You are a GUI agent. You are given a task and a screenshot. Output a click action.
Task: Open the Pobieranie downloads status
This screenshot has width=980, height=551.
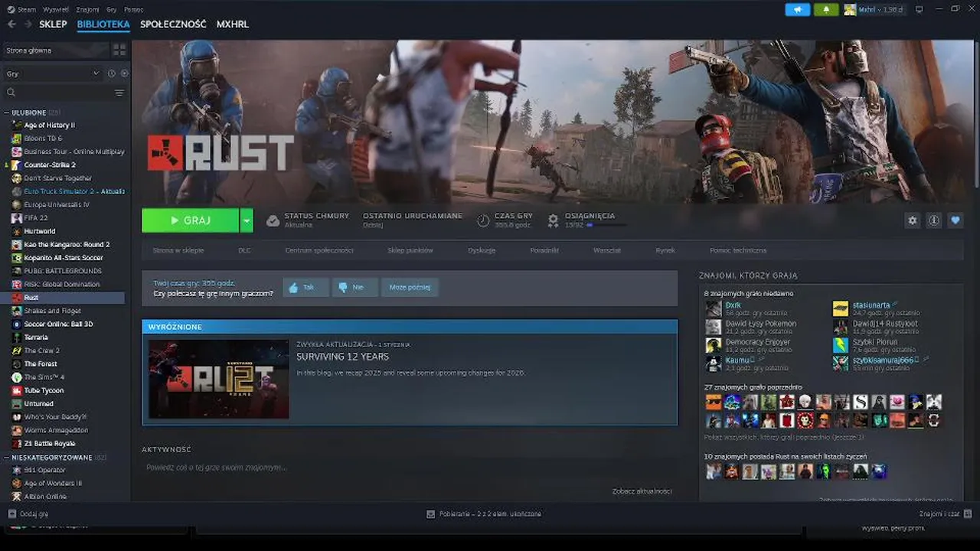point(484,514)
